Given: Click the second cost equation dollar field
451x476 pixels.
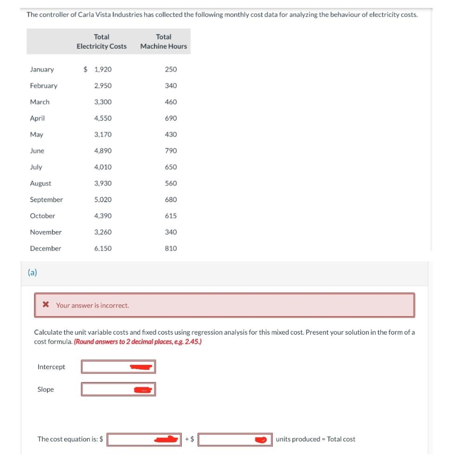Looking at the screenshot, I should (x=235, y=438).
